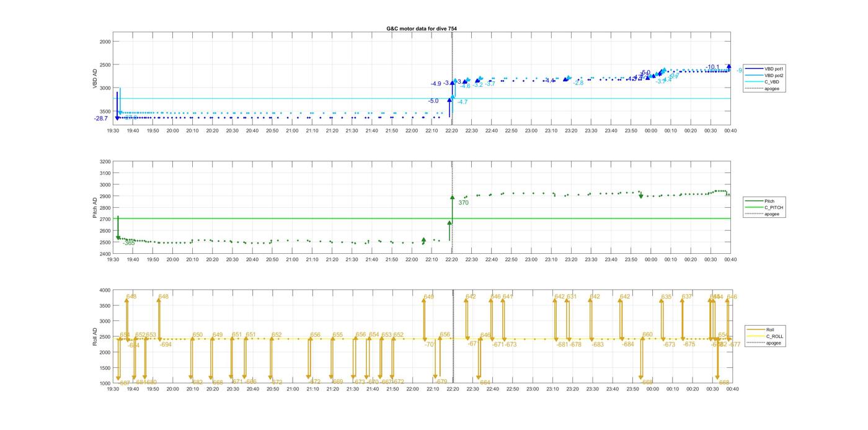The image size is (868, 430).
Task: Click the -683 roll label
Action: (597, 344)
